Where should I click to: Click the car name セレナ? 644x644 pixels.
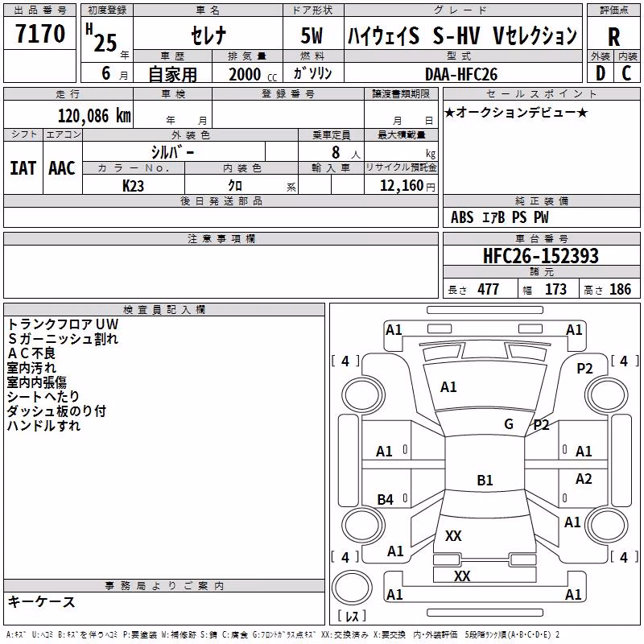coord(208,35)
